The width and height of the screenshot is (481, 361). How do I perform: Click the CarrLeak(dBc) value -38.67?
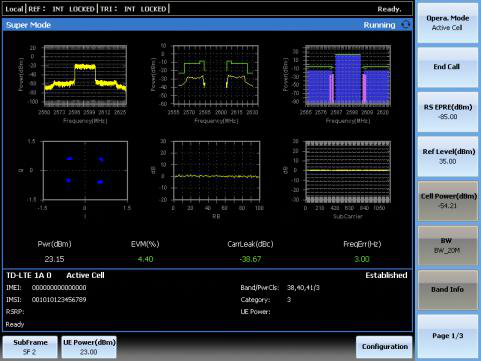coord(250,259)
